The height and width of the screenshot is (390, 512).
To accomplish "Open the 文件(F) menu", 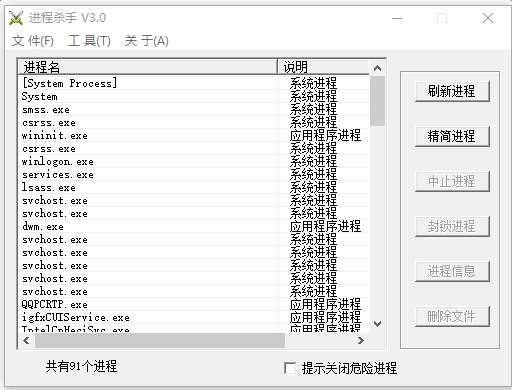I will tap(33, 41).
